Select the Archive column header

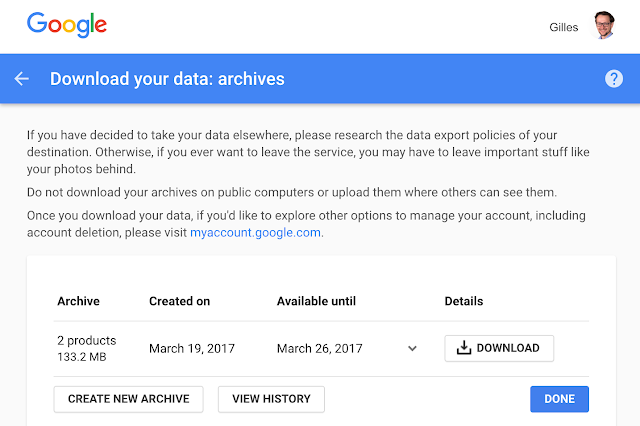click(78, 301)
